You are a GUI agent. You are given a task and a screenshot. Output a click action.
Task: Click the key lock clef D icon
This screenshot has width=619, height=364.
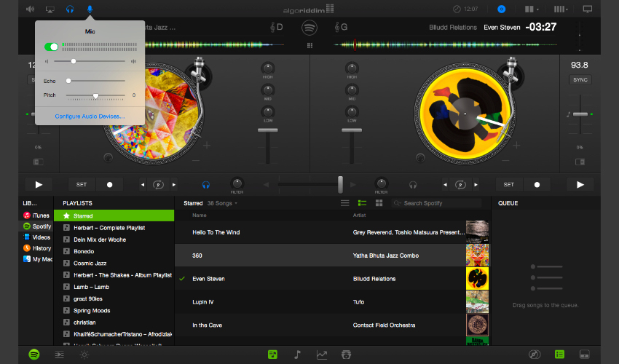[276, 27]
